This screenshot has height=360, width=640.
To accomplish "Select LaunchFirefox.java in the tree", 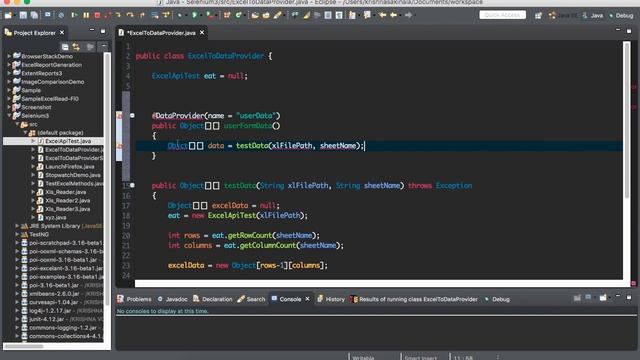I will click(x=69, y=167).
